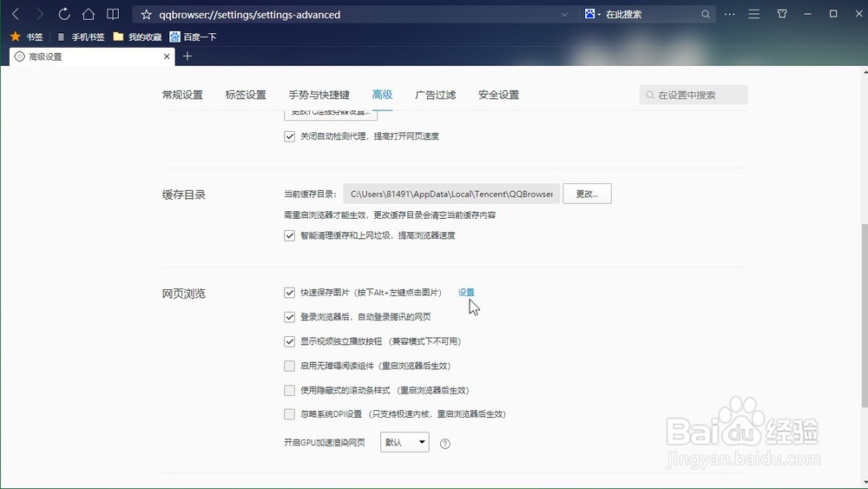Screen dimensions: 868x489
Task: Open the 设置 link for quick save
Action: point(466,293)
